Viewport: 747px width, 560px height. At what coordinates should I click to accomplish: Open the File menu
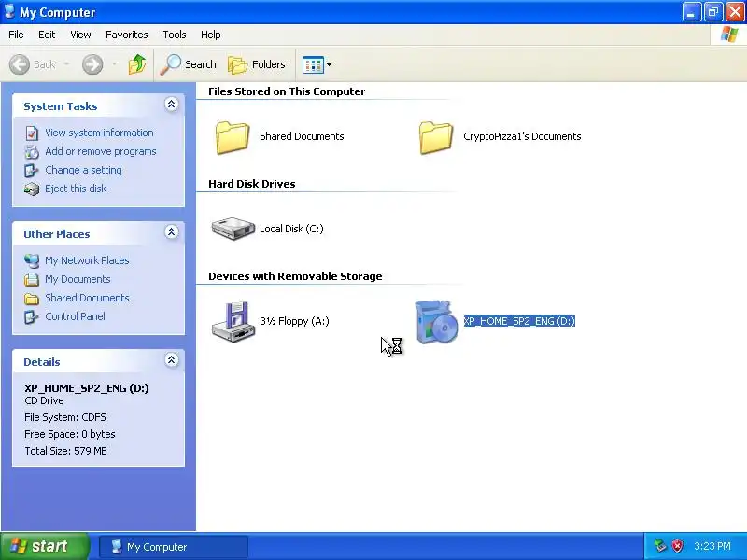(16, 35)
